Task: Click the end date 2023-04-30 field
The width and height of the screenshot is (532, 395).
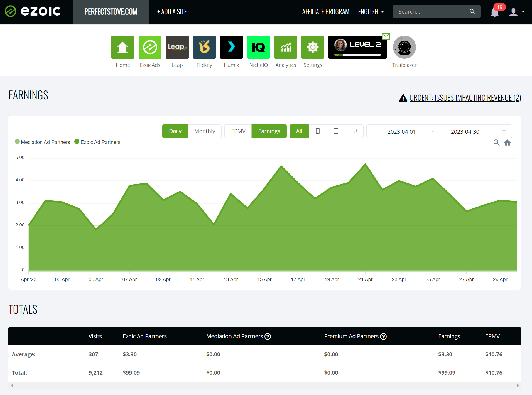Action: [x=465, y=131]
